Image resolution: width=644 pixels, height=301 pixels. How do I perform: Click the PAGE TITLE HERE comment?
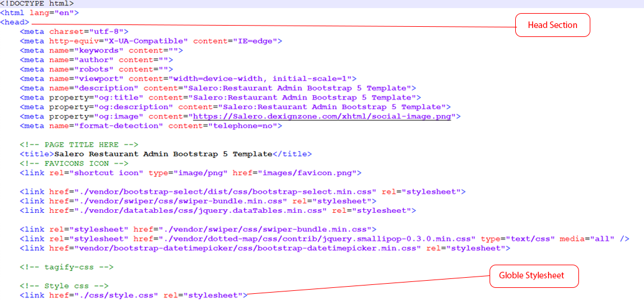tap(79, 145)
